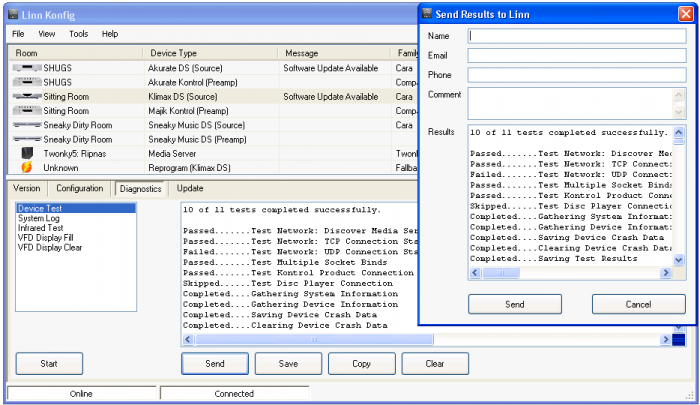Click the Send Results to Linn window icon
Screen dimensions: 700x405
pos(427,13)
